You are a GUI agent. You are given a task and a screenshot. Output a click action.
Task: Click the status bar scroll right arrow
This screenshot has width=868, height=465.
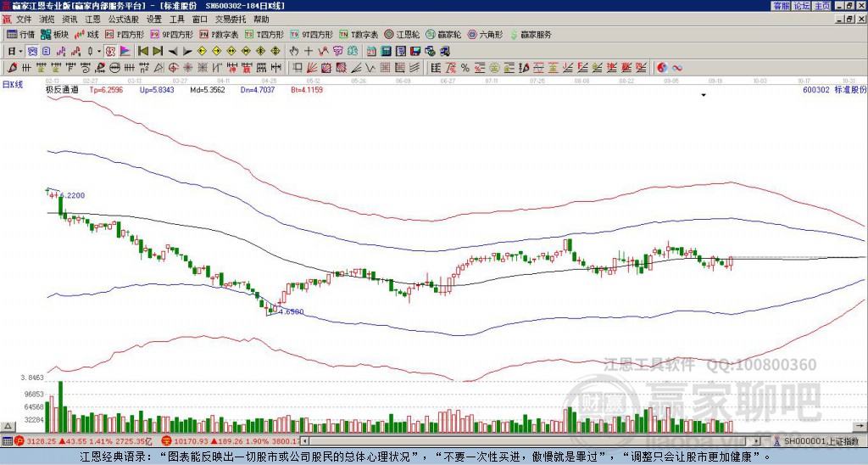(x=756, y=441)
